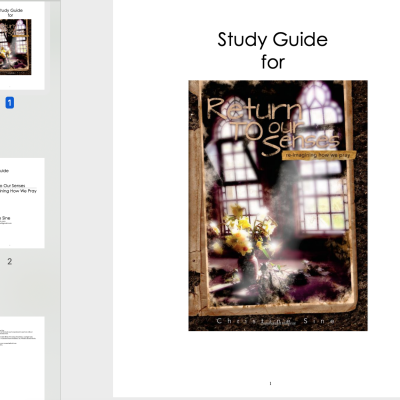Image resolution: width=400 pixels, height=400 pixels.
Task: Open the page 2 thumbnail
Action: (22, 203)
